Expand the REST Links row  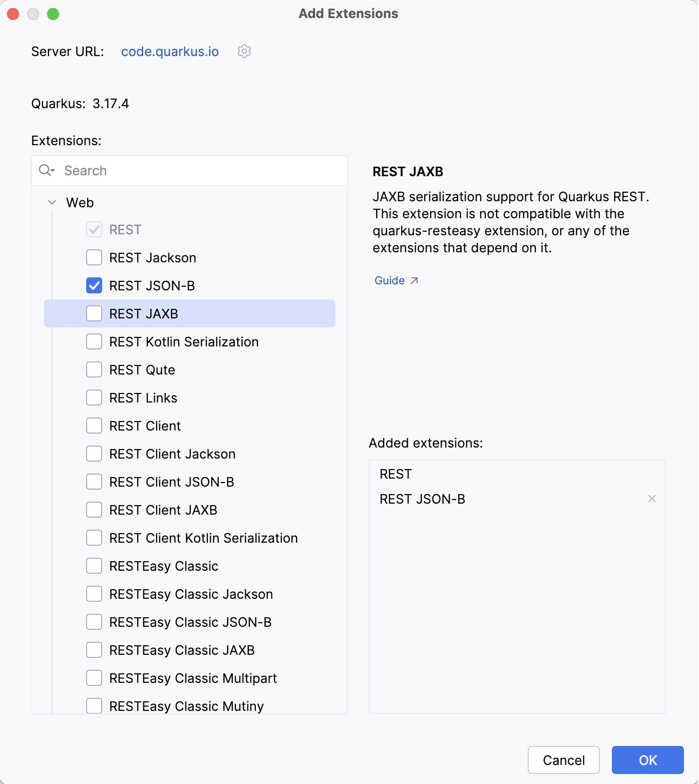[143, 398]
